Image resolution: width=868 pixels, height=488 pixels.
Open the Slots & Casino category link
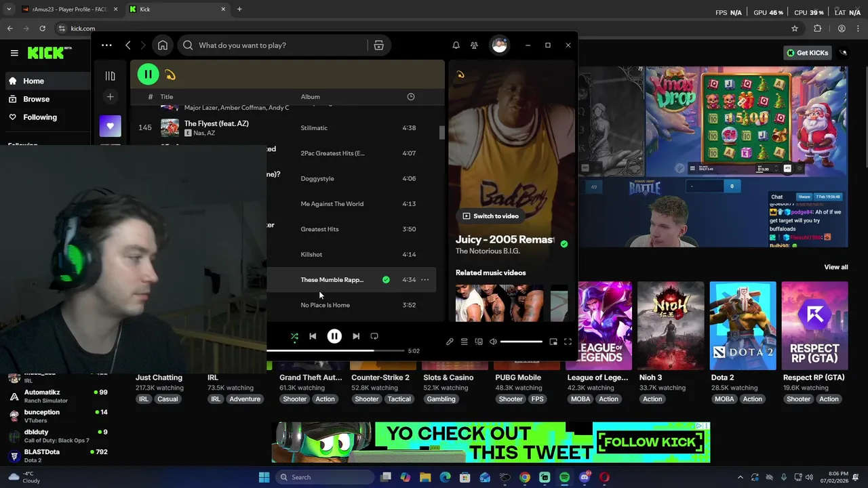448,378
